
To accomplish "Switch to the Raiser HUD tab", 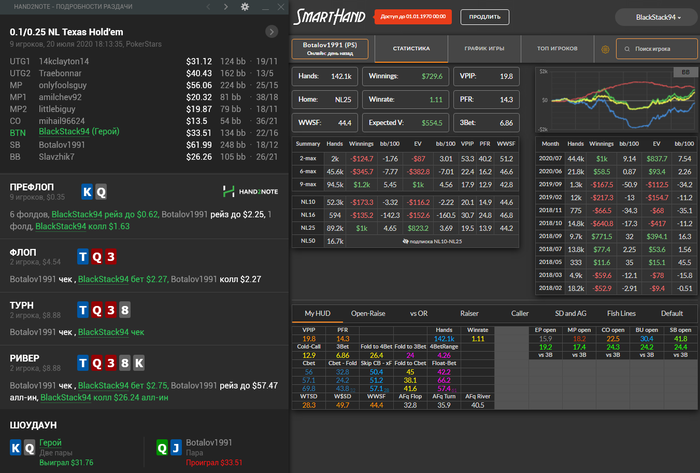I will click(469, 313).
